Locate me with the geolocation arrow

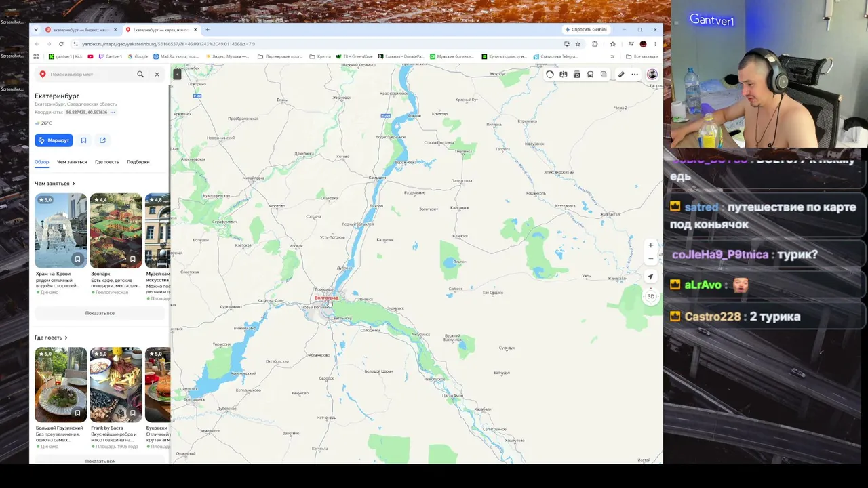(x=651, y=277)
